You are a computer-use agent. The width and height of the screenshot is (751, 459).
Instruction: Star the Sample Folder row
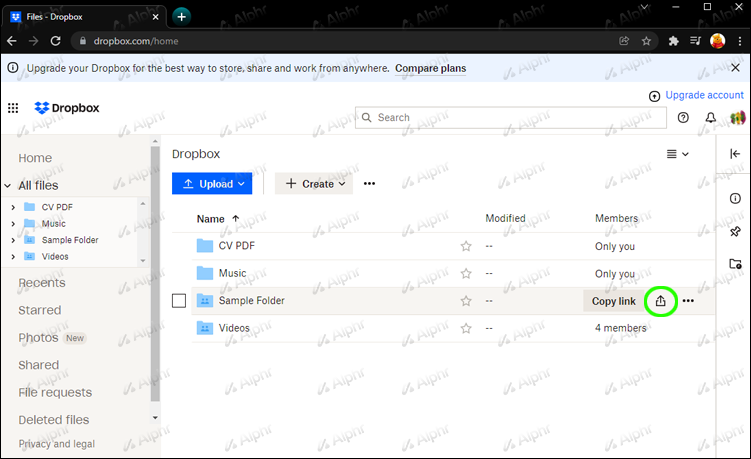(466, 301)
